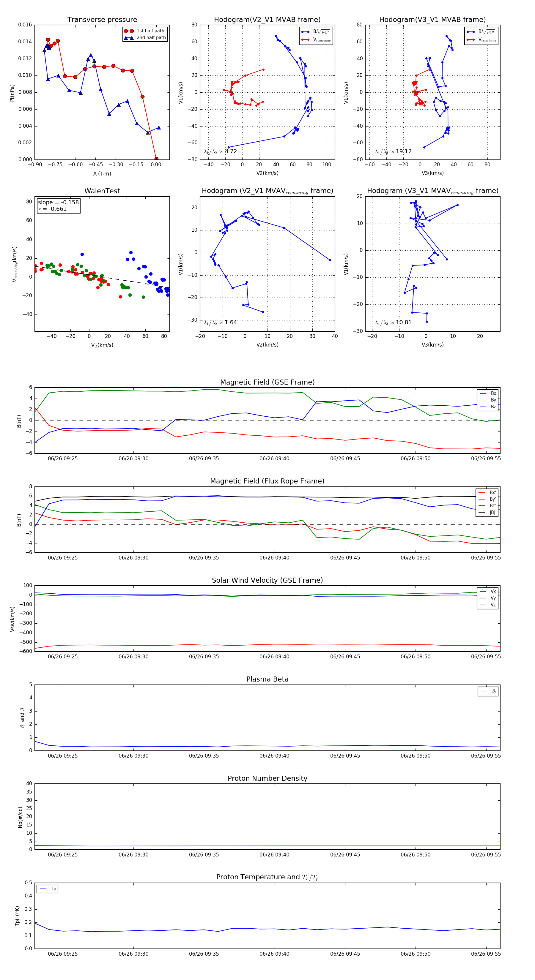Select the Bz' legend entry

coord(487,506)
